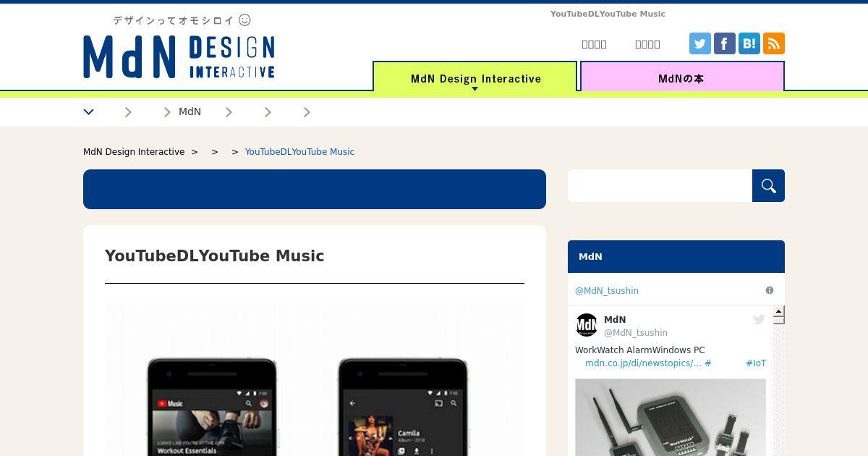
Task: Click the Facebook icon in header
Action: click(725, 43)
